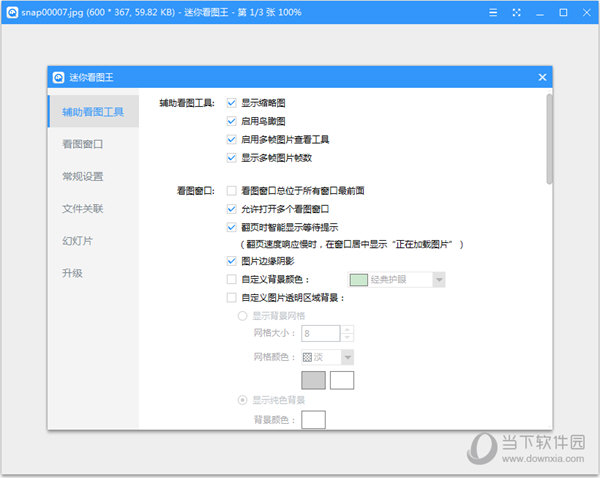This screenshot has width=600, height=478.
Task: Minimize the image viewer window
Action: [540, 13]
